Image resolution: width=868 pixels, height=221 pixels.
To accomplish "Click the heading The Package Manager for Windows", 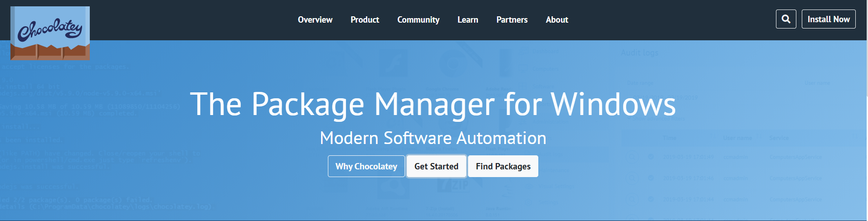I will point(433,105).
